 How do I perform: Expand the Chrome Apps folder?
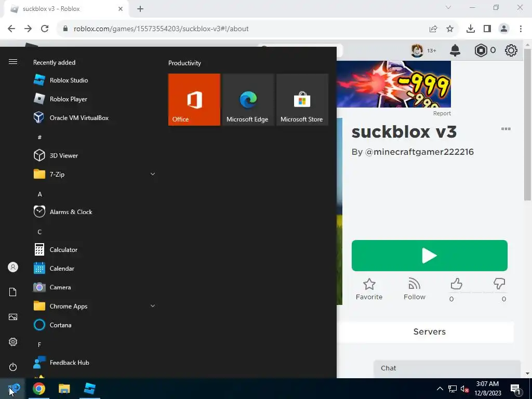tap(153, 306)
